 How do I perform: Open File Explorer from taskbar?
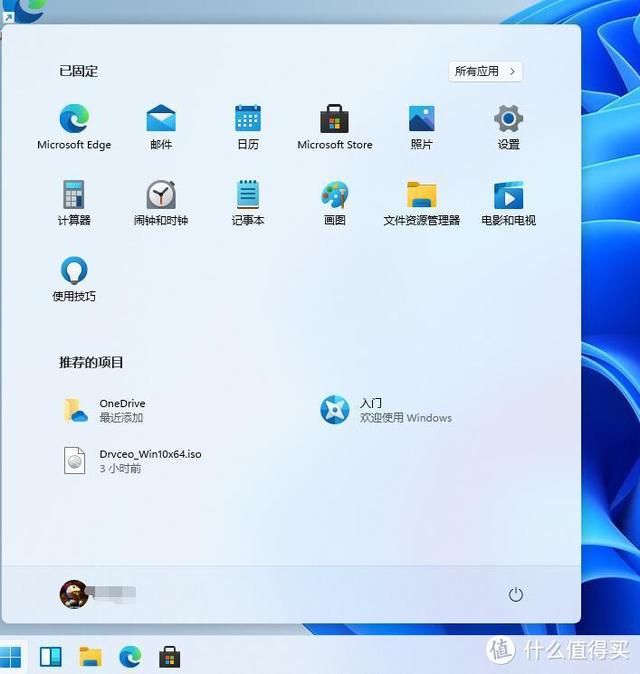coord(91,657)
